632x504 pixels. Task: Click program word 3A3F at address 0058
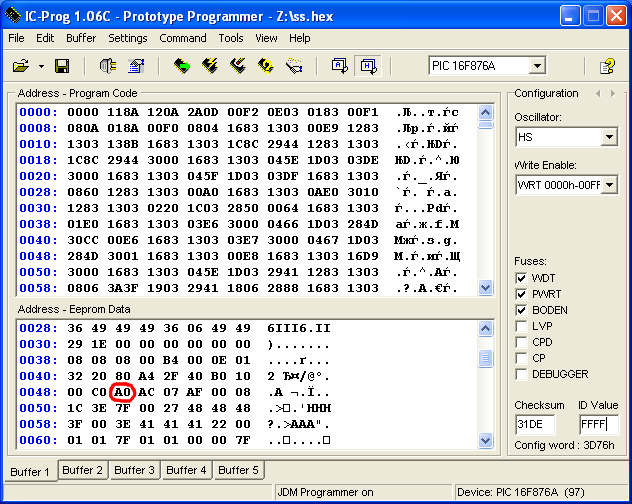123,288
